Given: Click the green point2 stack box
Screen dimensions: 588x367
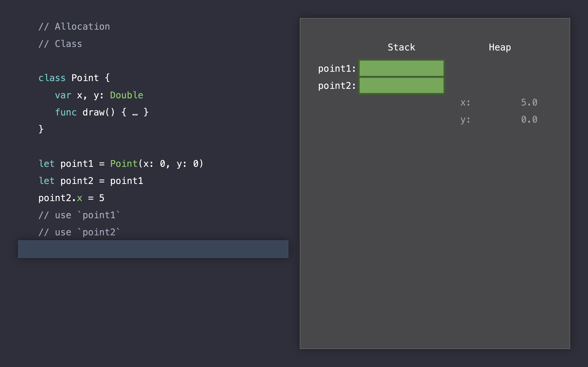Looking at the screenshot, I should click(401, 85).
